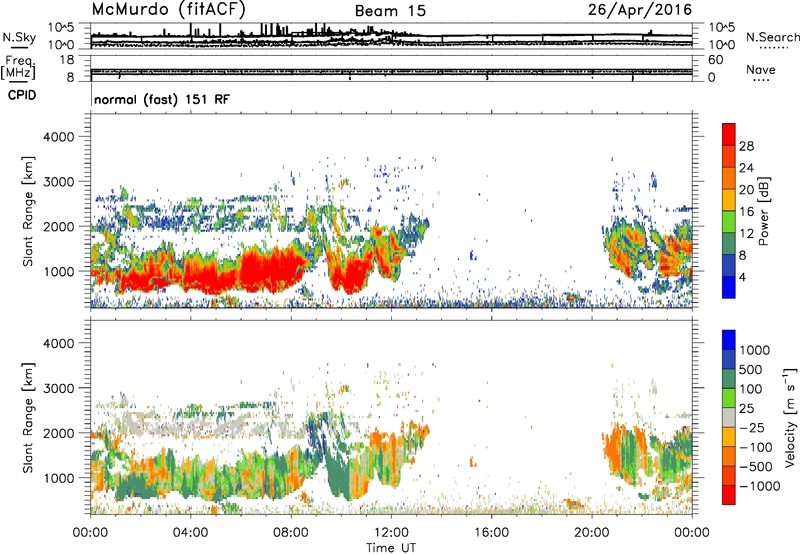This screenshot has height=554, width=800.
Task: Select the "N.Sky" legend label
Action: coord(19,37)
